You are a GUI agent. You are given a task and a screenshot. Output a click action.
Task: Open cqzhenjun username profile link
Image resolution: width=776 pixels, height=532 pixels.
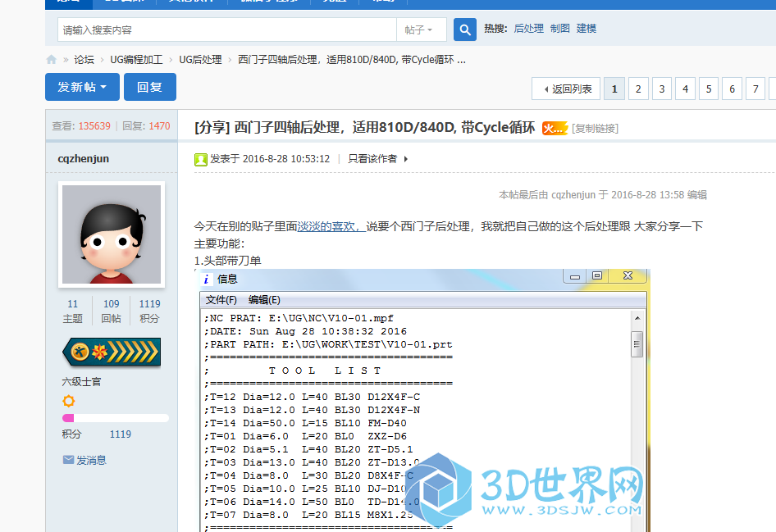pos(83,159)
